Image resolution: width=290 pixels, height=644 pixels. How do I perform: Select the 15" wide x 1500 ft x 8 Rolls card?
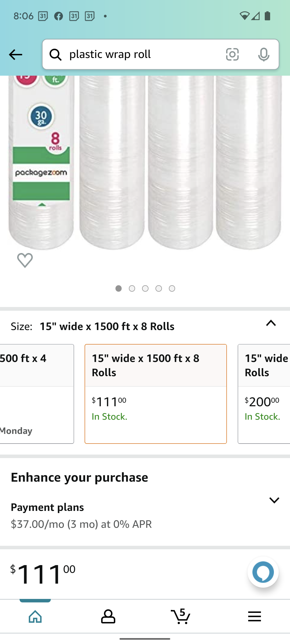coord(156,394)
